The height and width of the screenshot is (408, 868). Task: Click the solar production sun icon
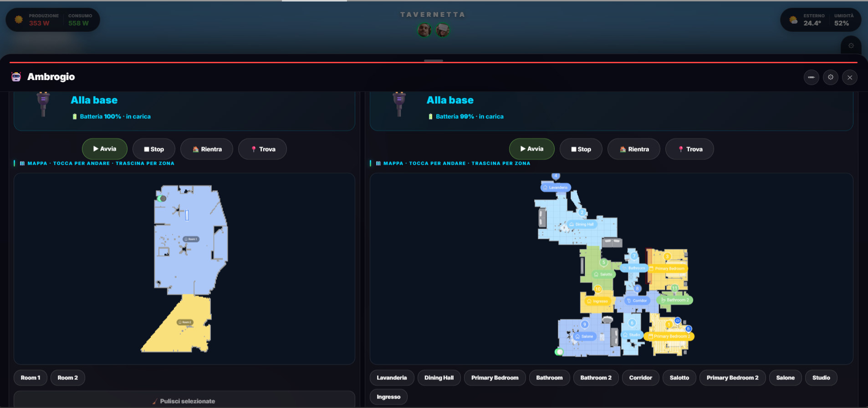(x=19, y=20)
